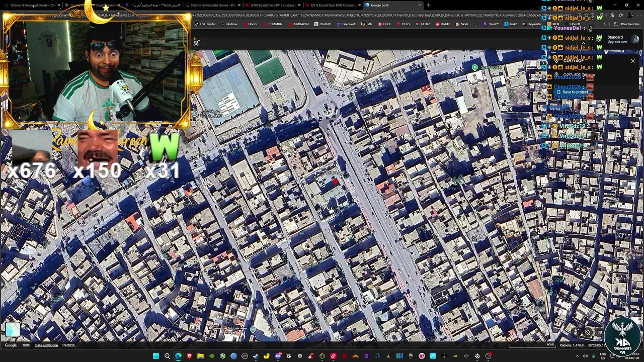Open the LIVE Center bookmark
Viewport: 644px width, 362px height.
206,24
